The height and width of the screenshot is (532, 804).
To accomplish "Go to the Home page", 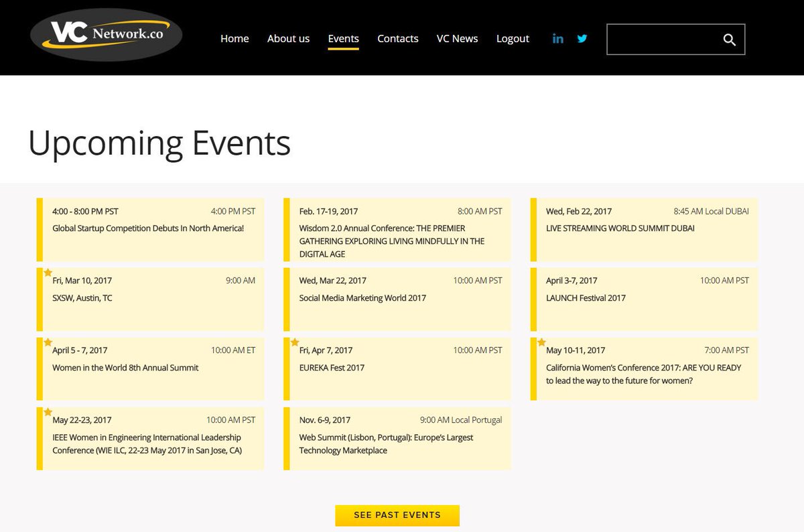I will pyautogui.click(x=234, y=38).
